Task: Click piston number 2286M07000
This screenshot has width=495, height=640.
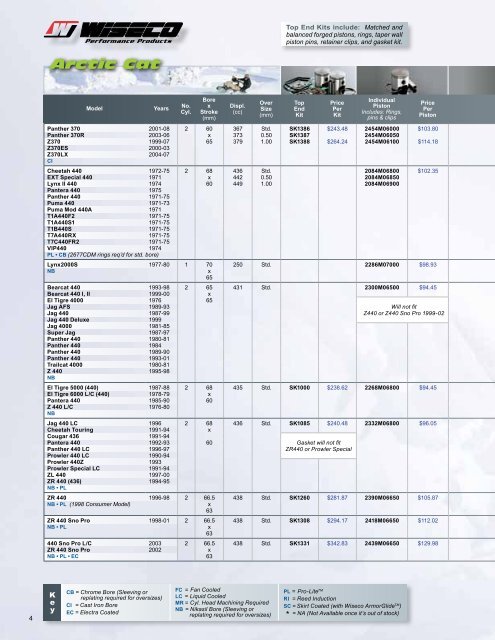Action: (x=382, y=265)
